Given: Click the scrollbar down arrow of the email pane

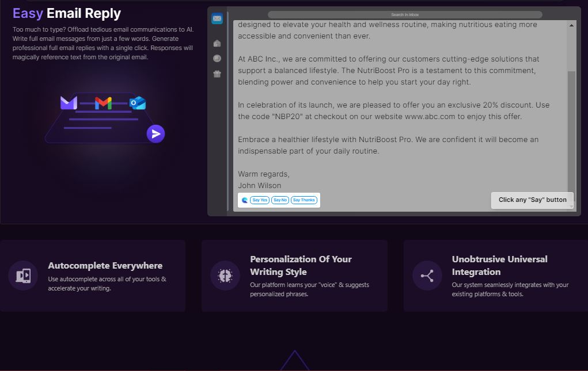Looking at the screenshot, I should pos(571,208).
